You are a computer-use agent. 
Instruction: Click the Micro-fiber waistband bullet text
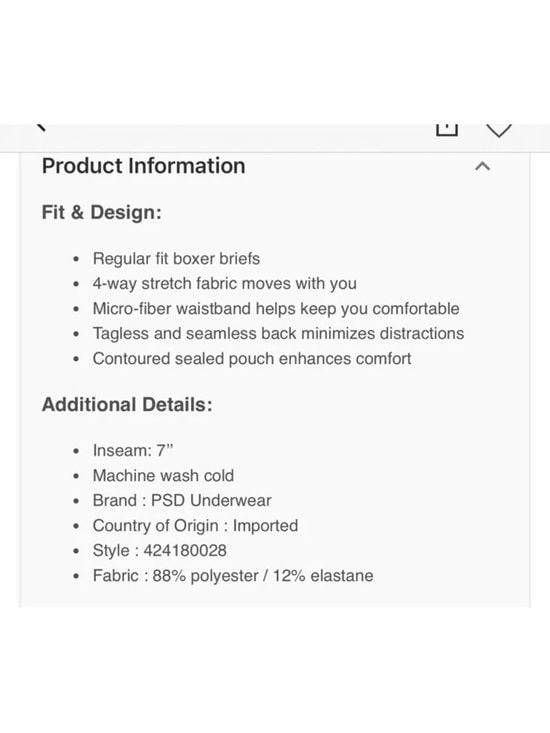pos(276,309)
